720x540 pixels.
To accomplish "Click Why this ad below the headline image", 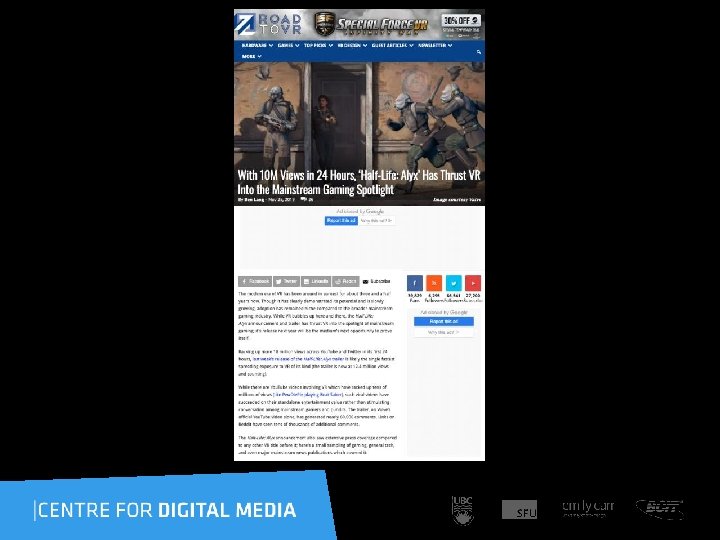I will click(x=376, y=220).
